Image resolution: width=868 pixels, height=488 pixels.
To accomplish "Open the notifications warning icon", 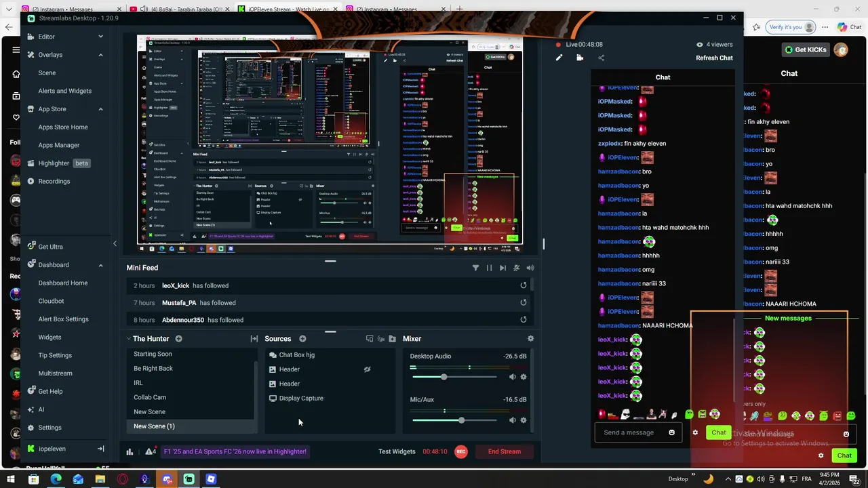I will point(151,451).
